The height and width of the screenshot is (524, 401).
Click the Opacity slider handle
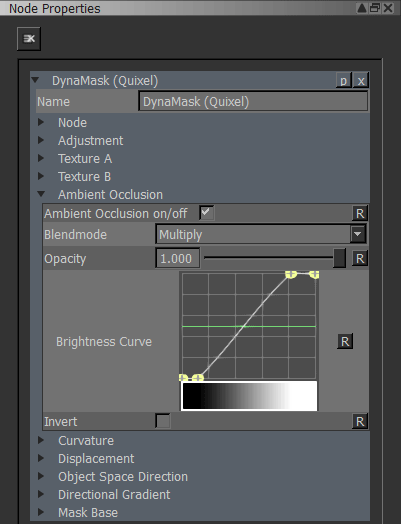(340, 258)
